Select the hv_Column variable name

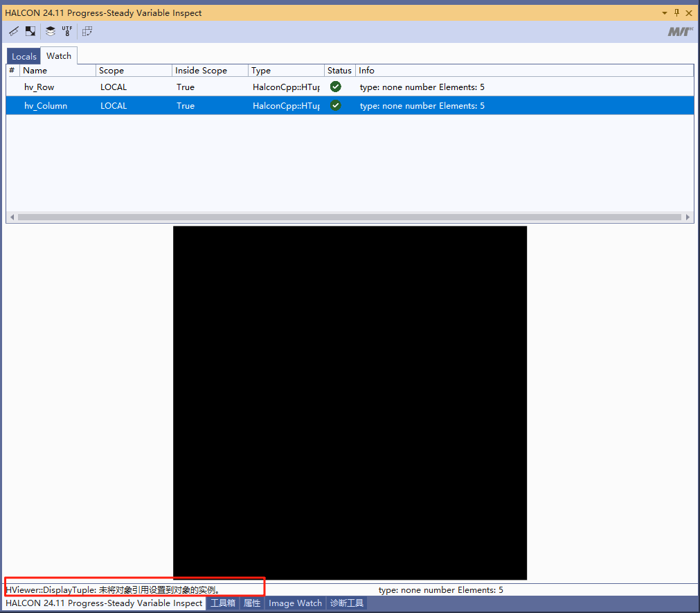[46, 106]
